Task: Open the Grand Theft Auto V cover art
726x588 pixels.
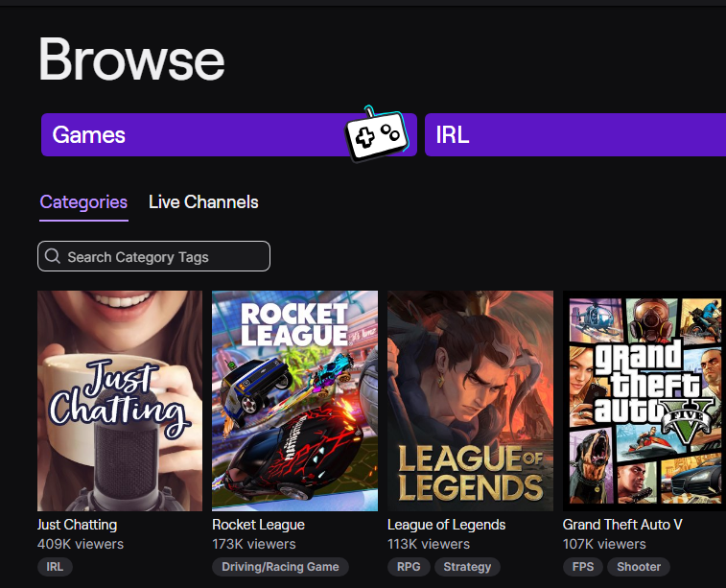Action: click(x=644, y=401)
